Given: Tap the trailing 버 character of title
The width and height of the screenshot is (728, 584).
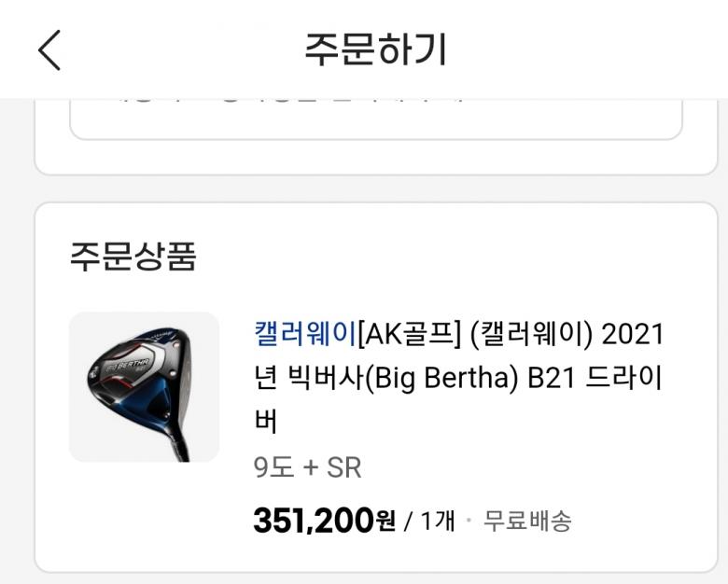Looking at the screenshot, I should [x=266, y=421].
